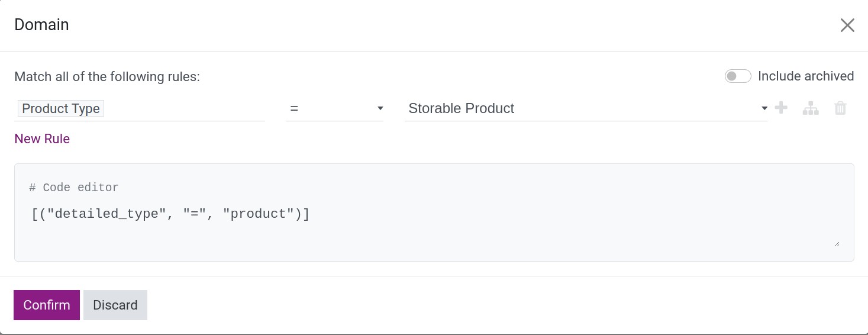
Task: Click "Match all of the following rules" text
Action: tap(107, 77)
